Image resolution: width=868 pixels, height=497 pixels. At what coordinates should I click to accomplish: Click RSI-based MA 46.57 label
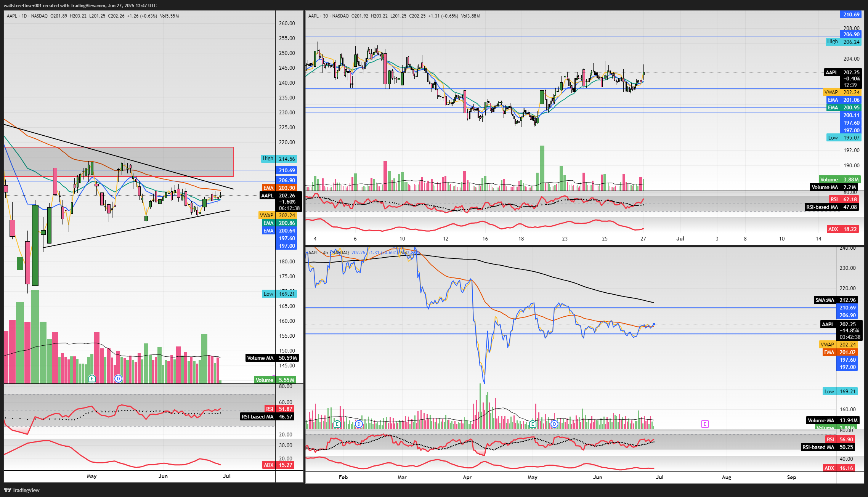pos(267,417)
